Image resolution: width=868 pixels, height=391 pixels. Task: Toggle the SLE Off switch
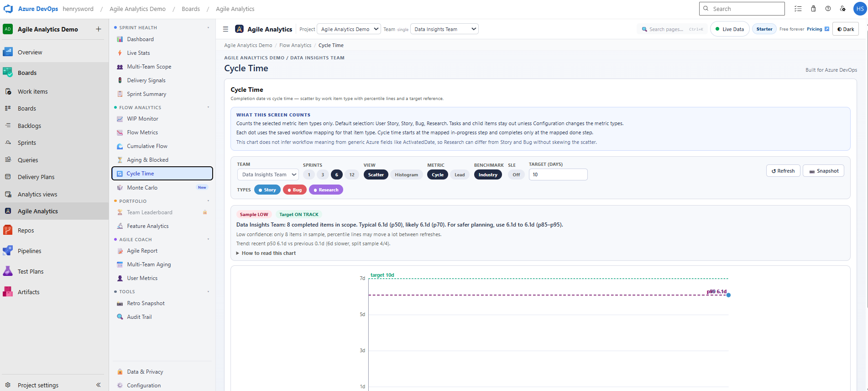[516, 175]
